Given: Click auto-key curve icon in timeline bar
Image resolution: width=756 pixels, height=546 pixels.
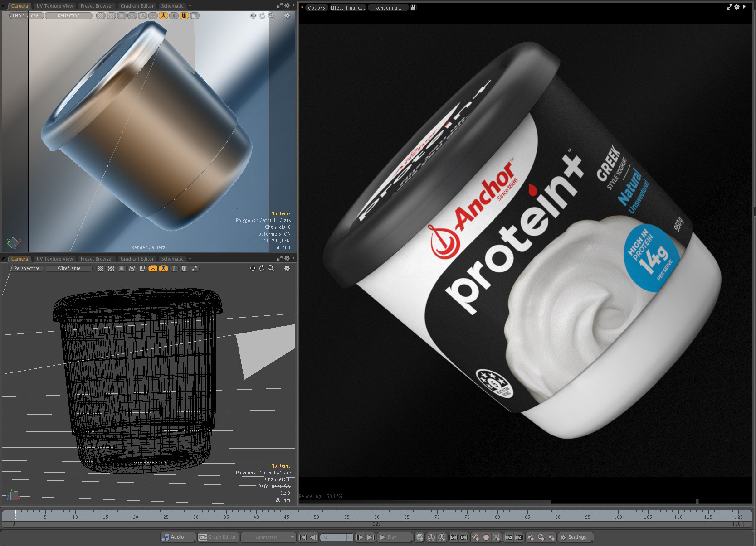Looking at the screenshot, I should (x=475, y=537).
